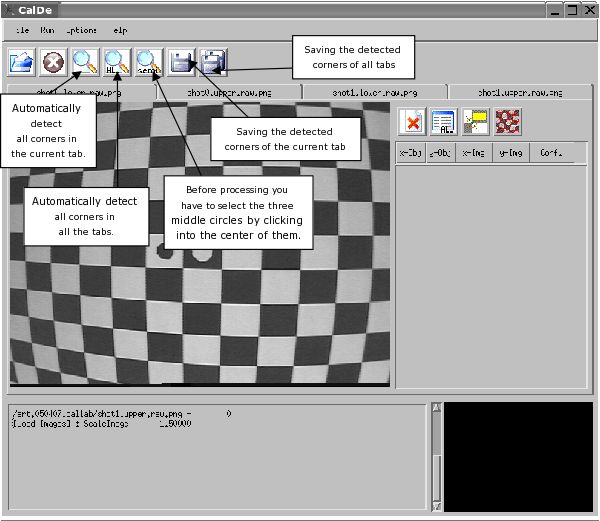This screenshot has width=600, height=521.
Task: Open the Help menu
Action: click(120, 31)
